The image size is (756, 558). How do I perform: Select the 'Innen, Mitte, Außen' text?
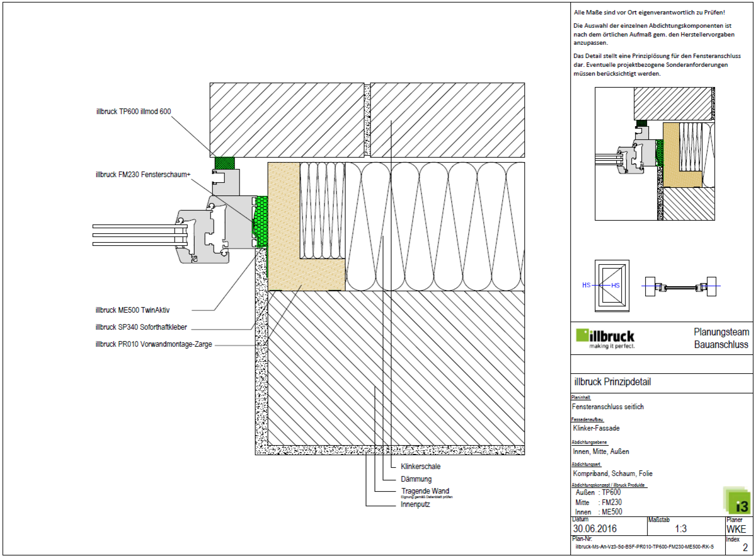tap(600, 451)
